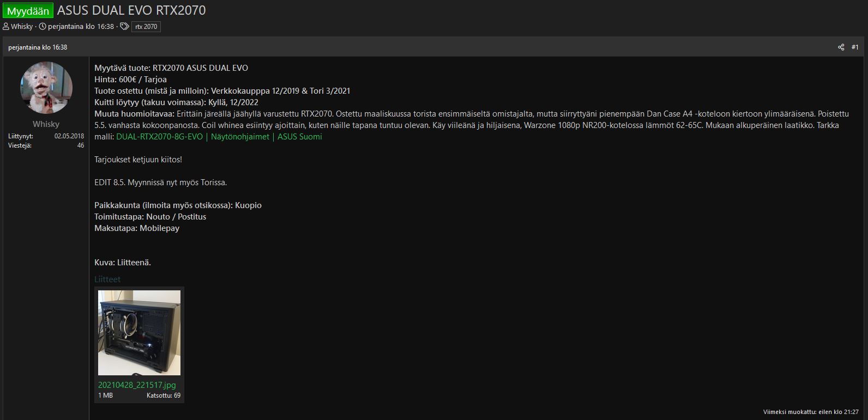Click the tags icon next to rtx 2070
The width and height of the screenshot is (868, 420).
[124, 26]
